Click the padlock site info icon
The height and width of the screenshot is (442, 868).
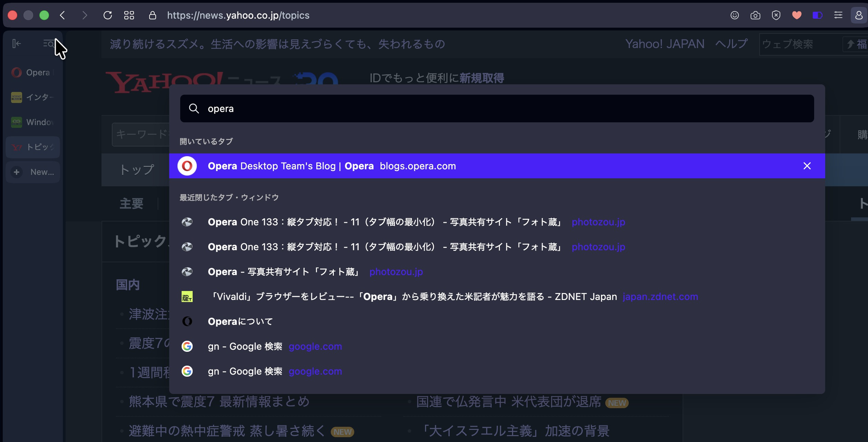point(153,16)
